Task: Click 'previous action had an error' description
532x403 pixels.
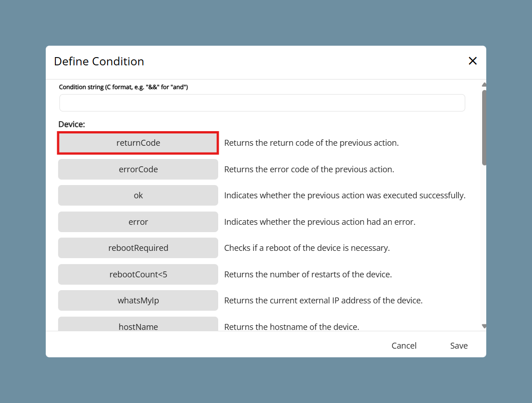Action: [320, 222]
